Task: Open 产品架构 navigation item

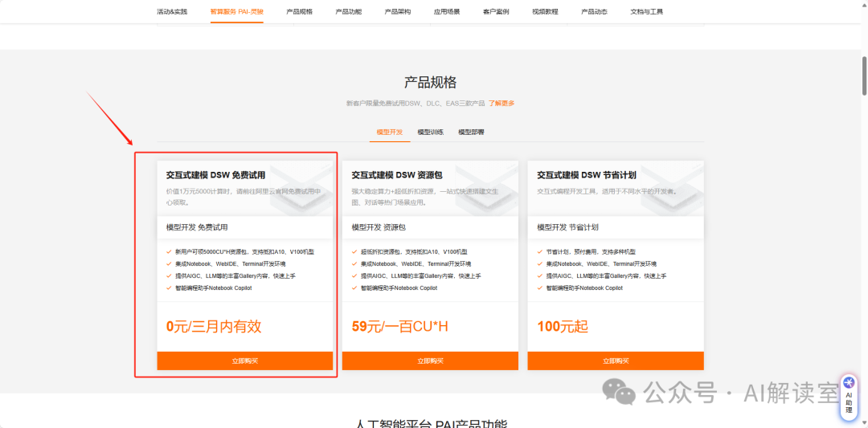Action: point(398,11)
